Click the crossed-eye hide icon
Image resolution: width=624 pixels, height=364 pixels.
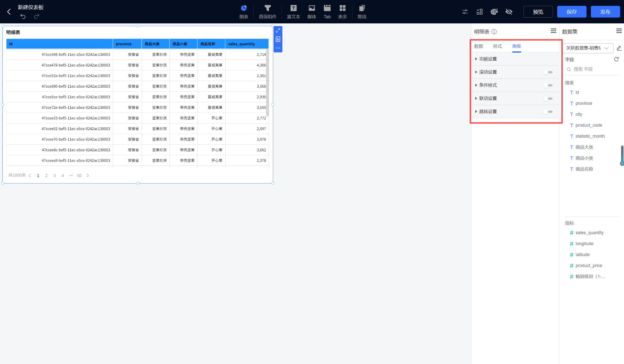click(x=509, y=12)
